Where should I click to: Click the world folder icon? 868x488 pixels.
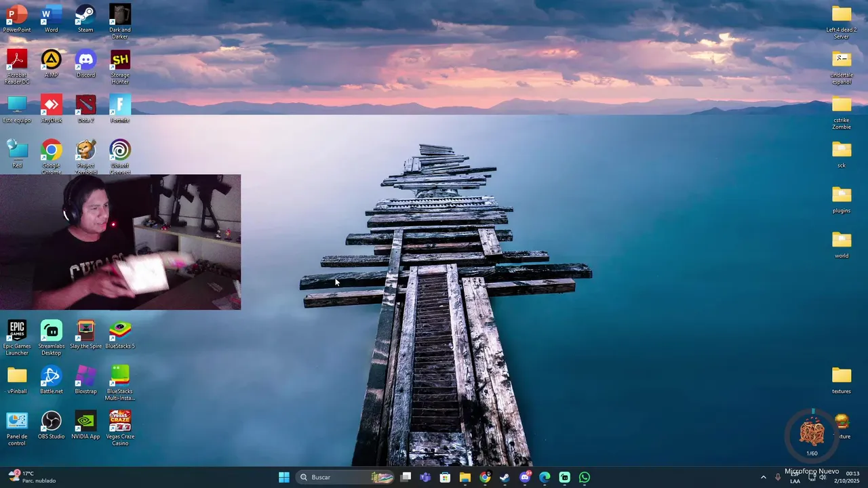tap(842, 245)
